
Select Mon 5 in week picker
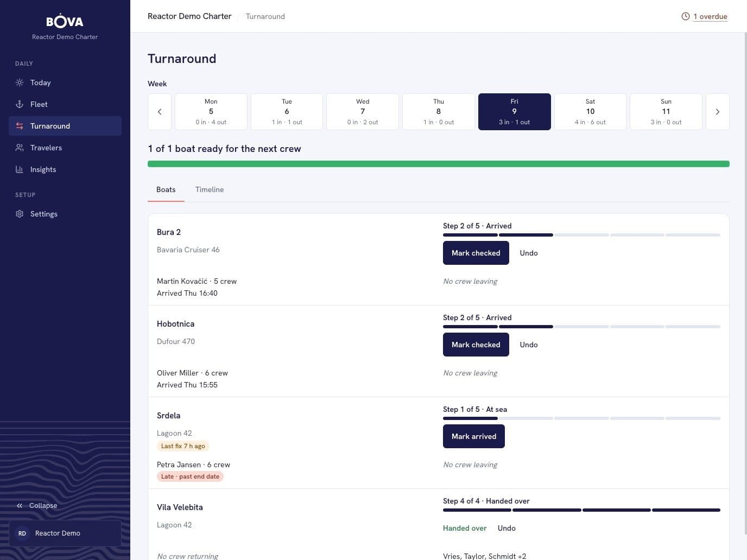[x=211, y=112]
